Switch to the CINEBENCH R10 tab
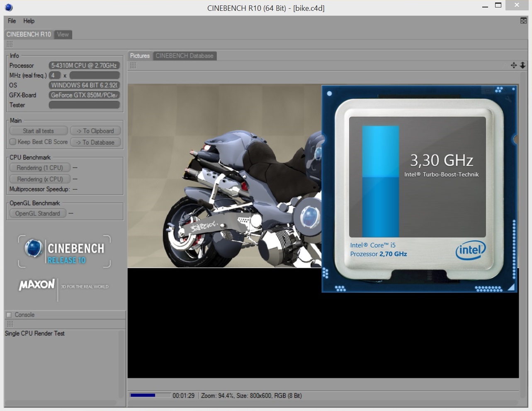 pyautogui.click(x=29, y=34)
